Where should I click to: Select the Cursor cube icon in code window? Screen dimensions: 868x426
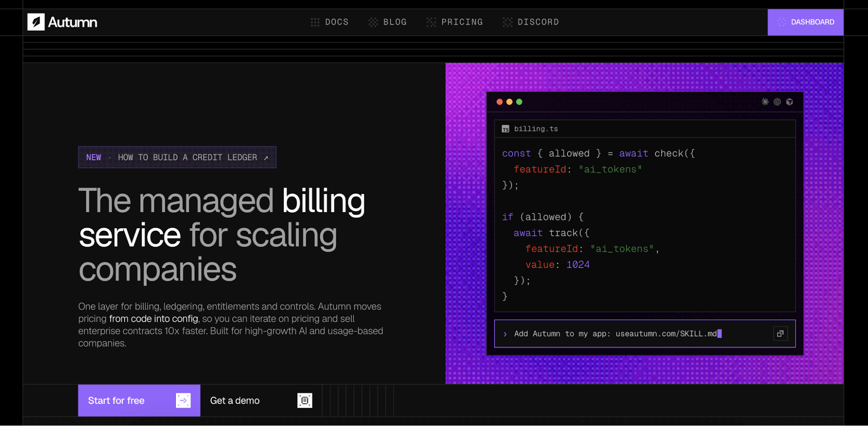click(789, 102)
